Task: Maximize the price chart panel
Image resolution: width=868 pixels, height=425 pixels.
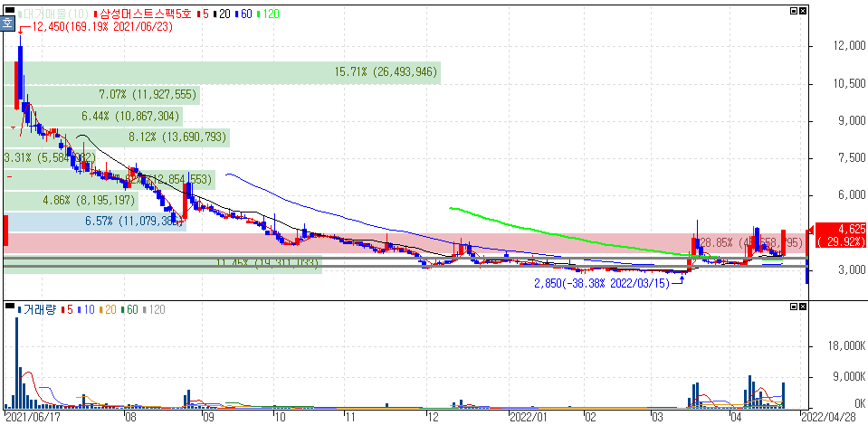Action: [794, 11]
